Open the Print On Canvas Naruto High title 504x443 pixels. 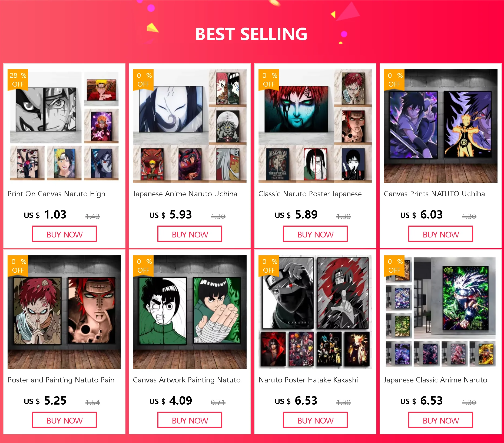57,194
